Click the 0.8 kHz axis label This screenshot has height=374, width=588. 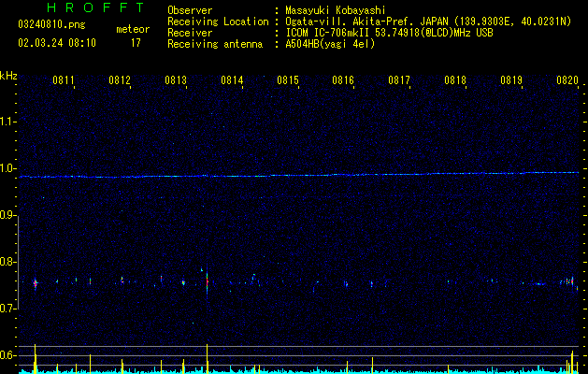pyautogui.click(x=8, y=262)
